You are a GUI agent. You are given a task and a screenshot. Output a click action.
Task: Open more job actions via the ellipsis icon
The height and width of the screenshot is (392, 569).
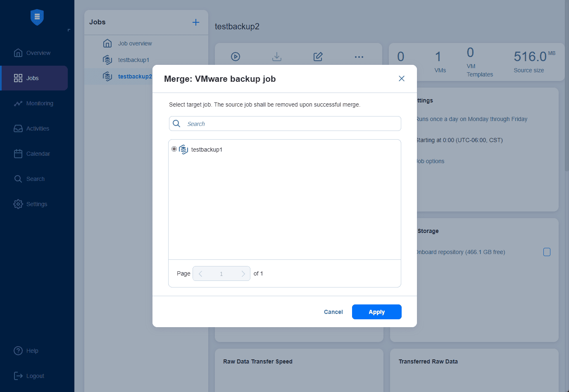pyautogui.click(x=359, y=57)
